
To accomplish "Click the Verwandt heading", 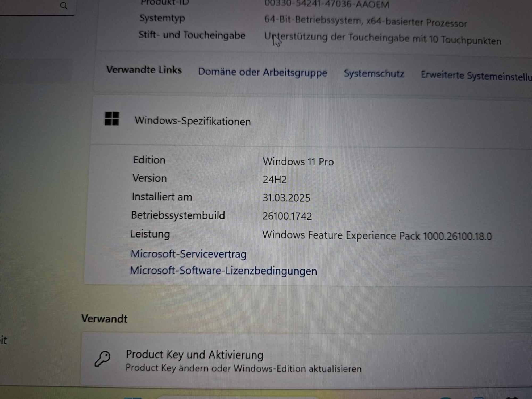I will 104,319.
